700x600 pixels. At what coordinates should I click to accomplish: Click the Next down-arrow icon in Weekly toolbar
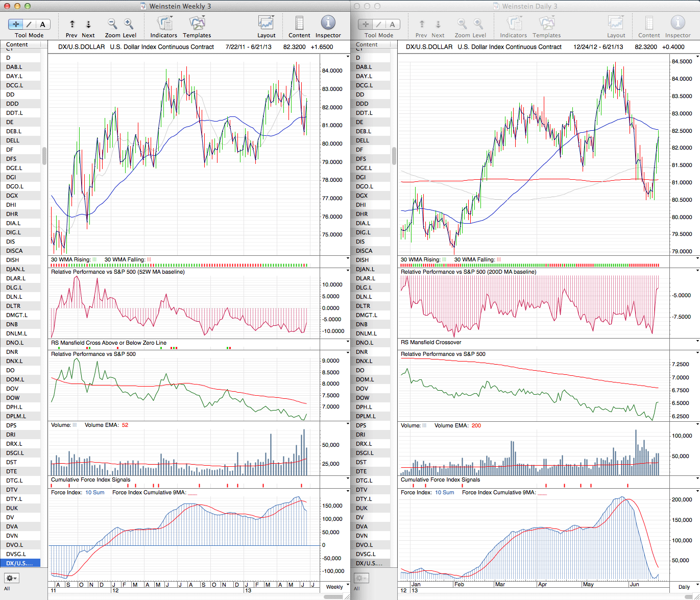tap(88, 24)
